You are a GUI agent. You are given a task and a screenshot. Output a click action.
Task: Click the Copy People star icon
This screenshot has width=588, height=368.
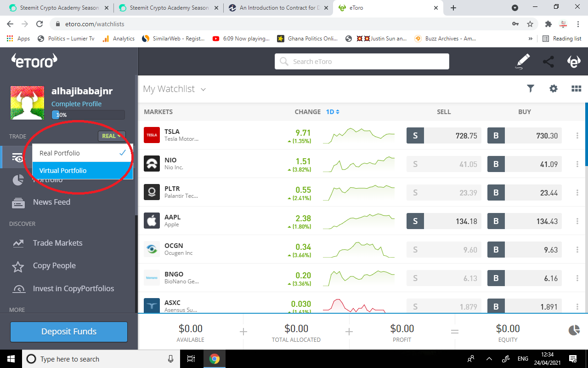point(18,266)
